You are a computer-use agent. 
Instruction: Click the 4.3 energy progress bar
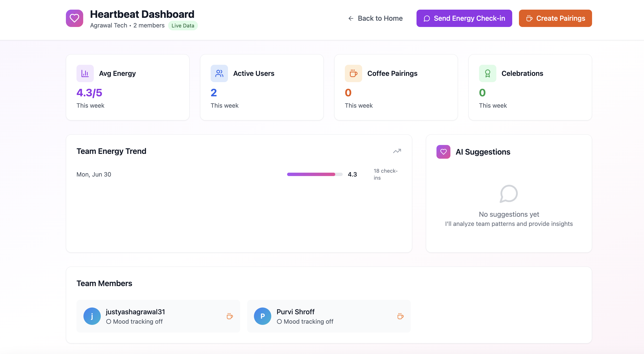pos(315,174)
